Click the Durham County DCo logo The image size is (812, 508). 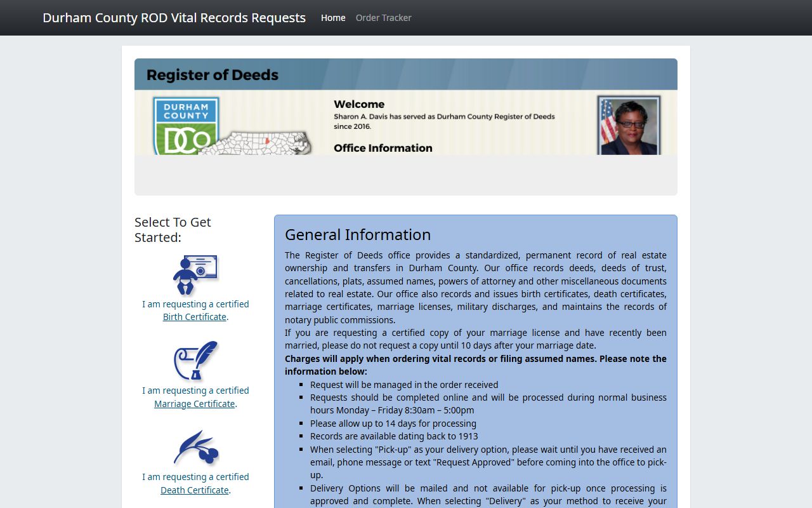(x=187, y=126)
